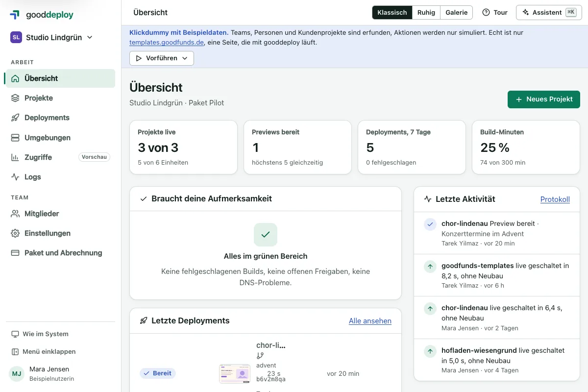588x392 pixels.
Task: Go to Deployments in the sidebar
Action: (x=60, y=118)
